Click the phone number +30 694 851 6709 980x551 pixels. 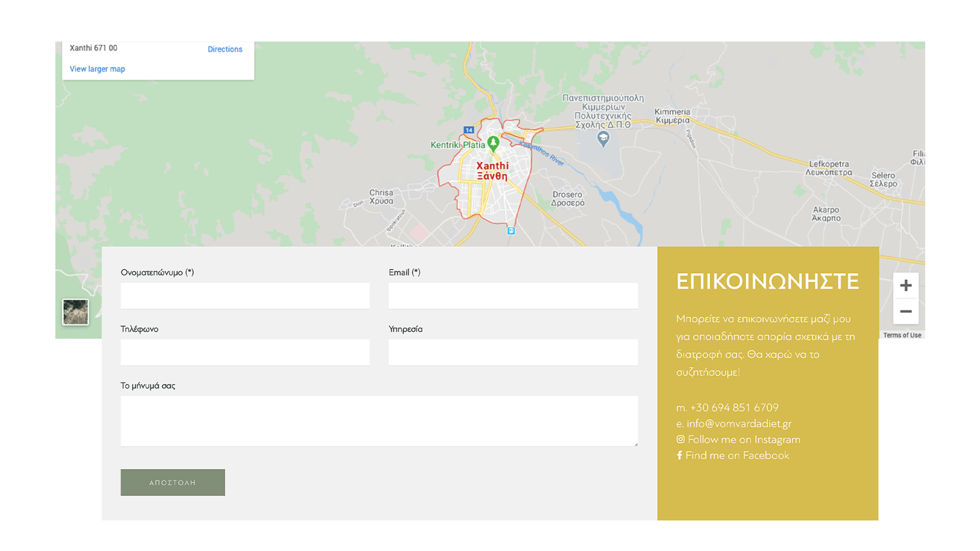pyautogui.click(x=734, y=407)
